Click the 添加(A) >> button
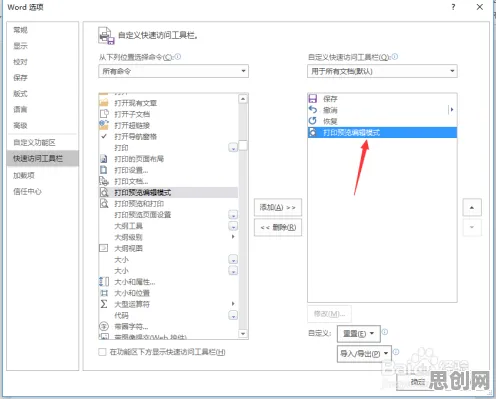This screenshot has width=496, height=399. 278,207
